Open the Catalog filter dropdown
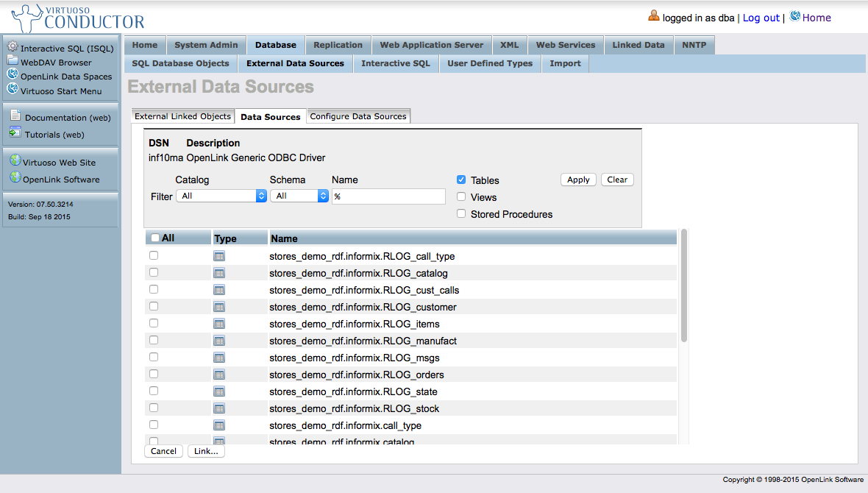Image resolution: width=868 pixels, height=493 pixels. click(221, 196)
